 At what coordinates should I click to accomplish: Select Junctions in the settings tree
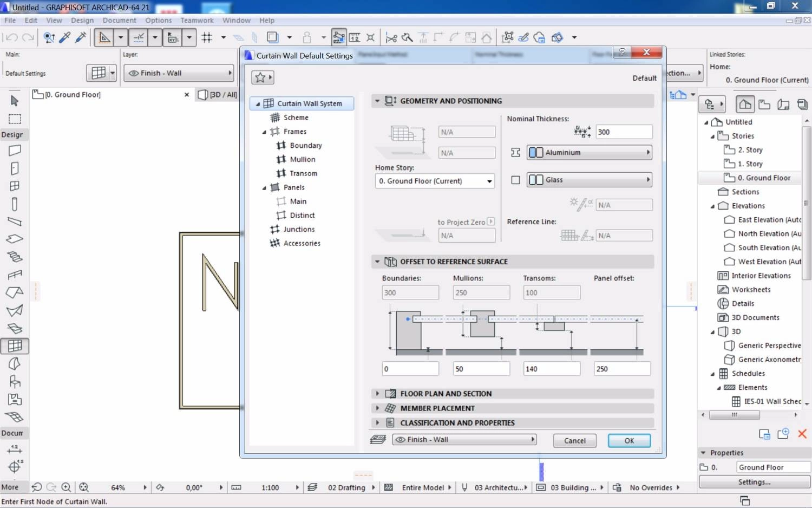pyautogui.click(x=299, y=229)
